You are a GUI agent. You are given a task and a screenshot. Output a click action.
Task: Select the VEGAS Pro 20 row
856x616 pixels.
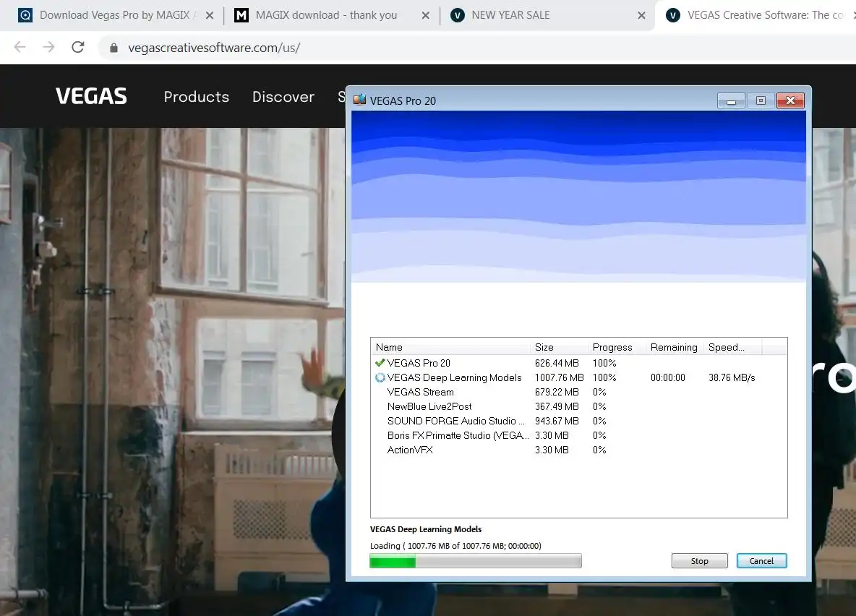tap(578, 363)
